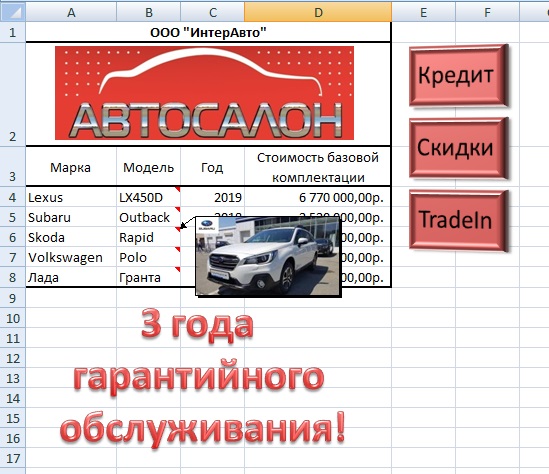The width and height of the screenshot is (549, 474).
Task: Open the Скидки button
Action: pyautogui.click(x=458, y=148)
